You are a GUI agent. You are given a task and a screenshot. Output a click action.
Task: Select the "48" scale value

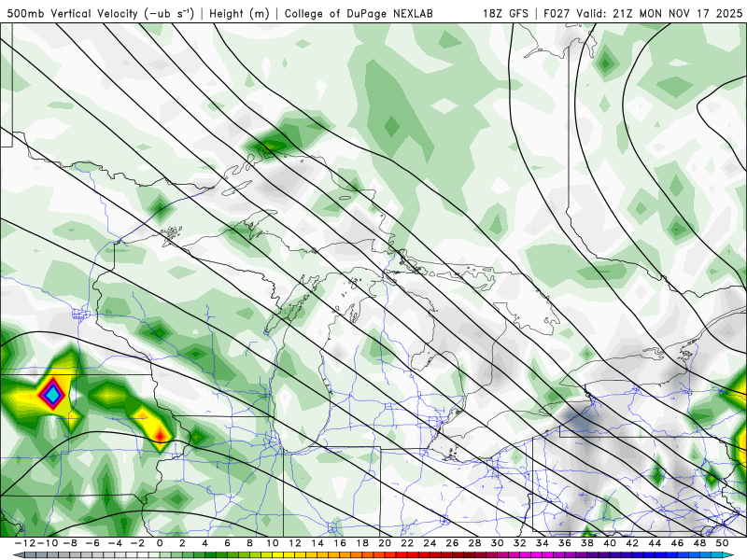(x=699, y=543)
